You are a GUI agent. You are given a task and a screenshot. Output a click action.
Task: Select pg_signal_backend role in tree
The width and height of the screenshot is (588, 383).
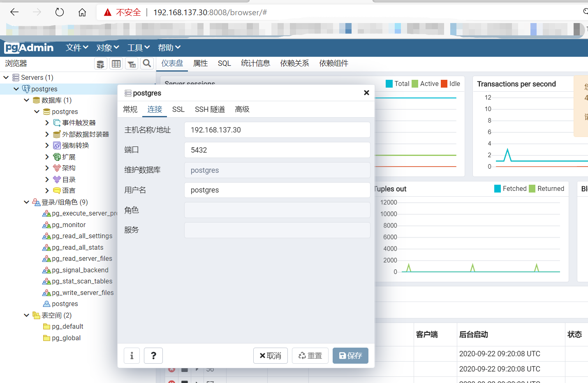(80, 270)
